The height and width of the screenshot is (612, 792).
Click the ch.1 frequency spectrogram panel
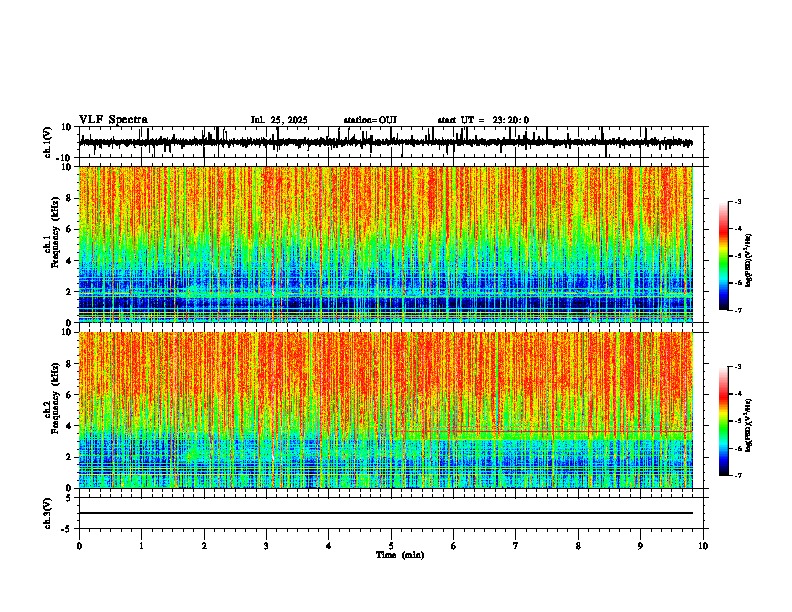[x=385, y=244]
